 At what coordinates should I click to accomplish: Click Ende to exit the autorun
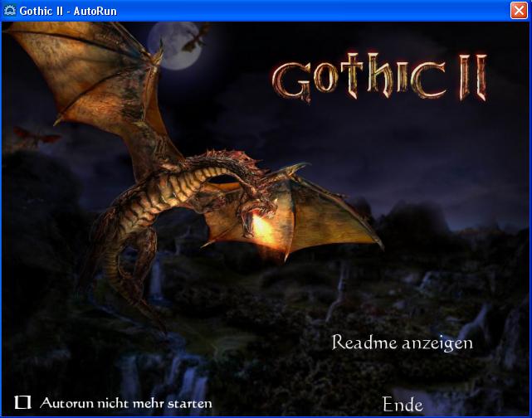[x=403, y=405]
